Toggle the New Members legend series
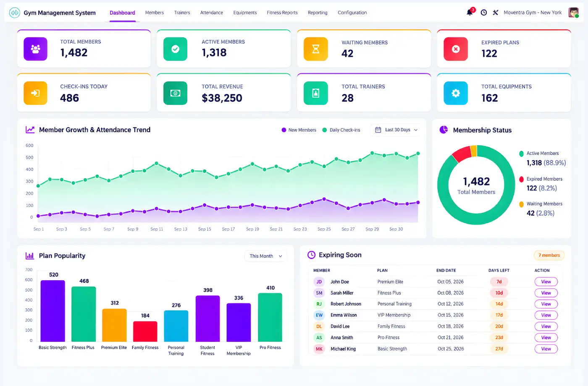588x386 pixels. [299, 130]
